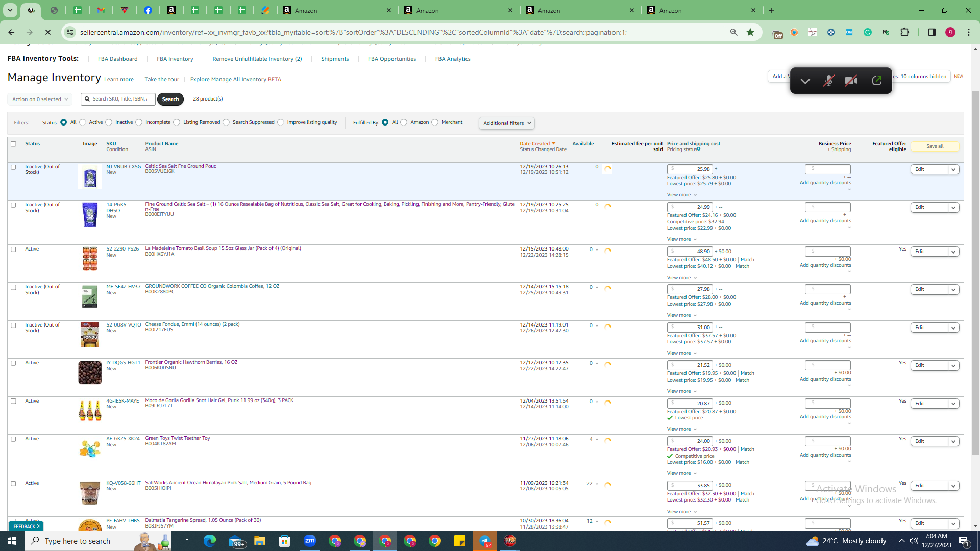Open FBA Opportunities

392,59
